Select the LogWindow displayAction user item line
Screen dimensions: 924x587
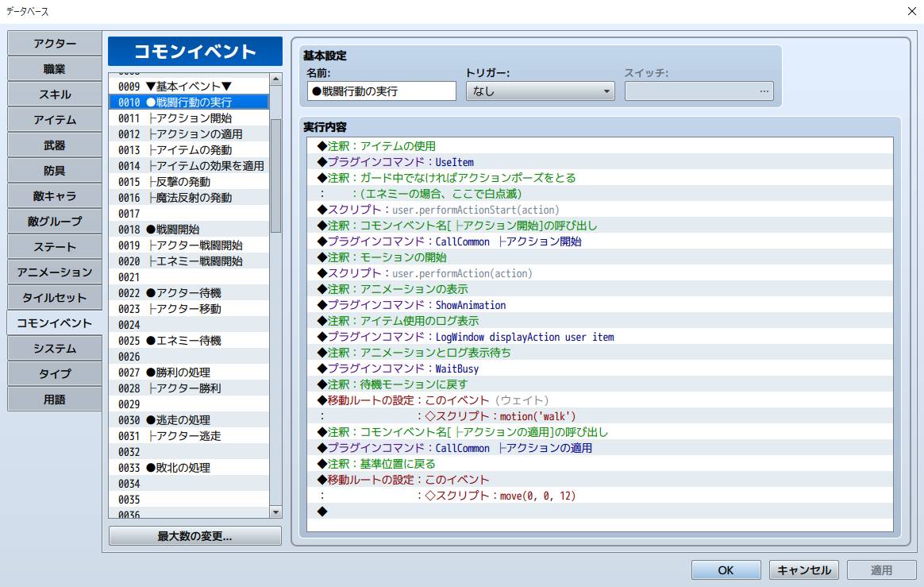[x=600, y=337]
